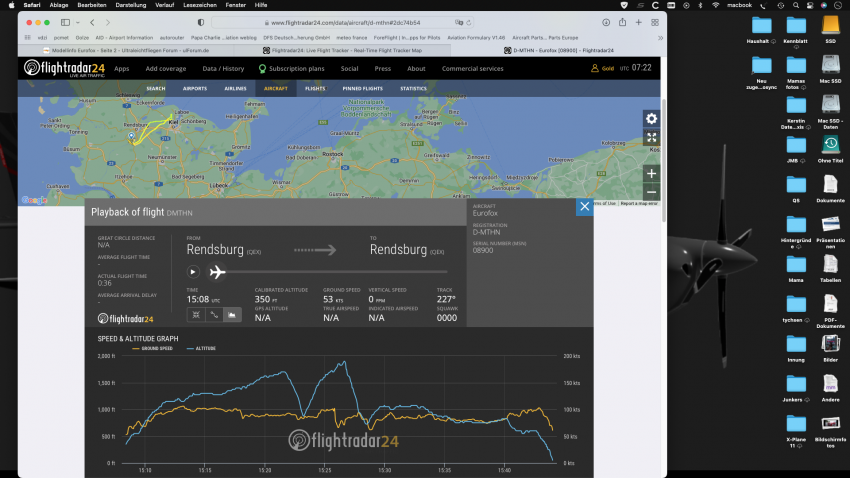Show more bookmarks chevron
850x478 pixels.
pos(660,38)
